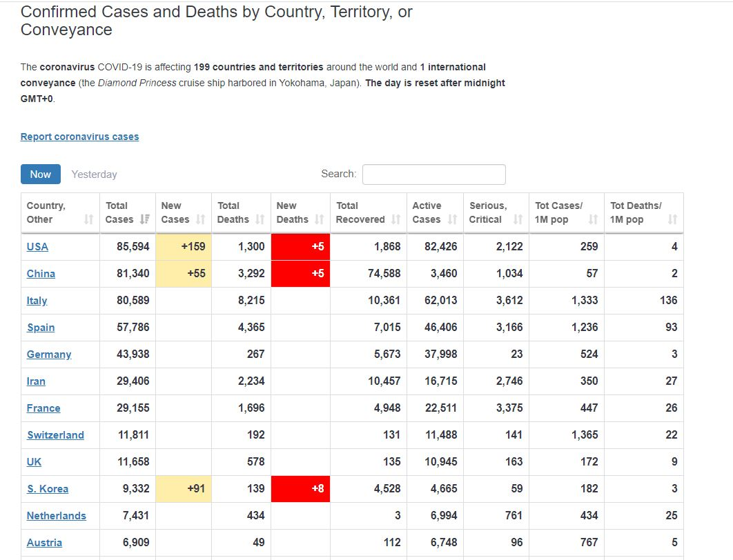Click the Total Deaths sort arrows

coord(260,219)
